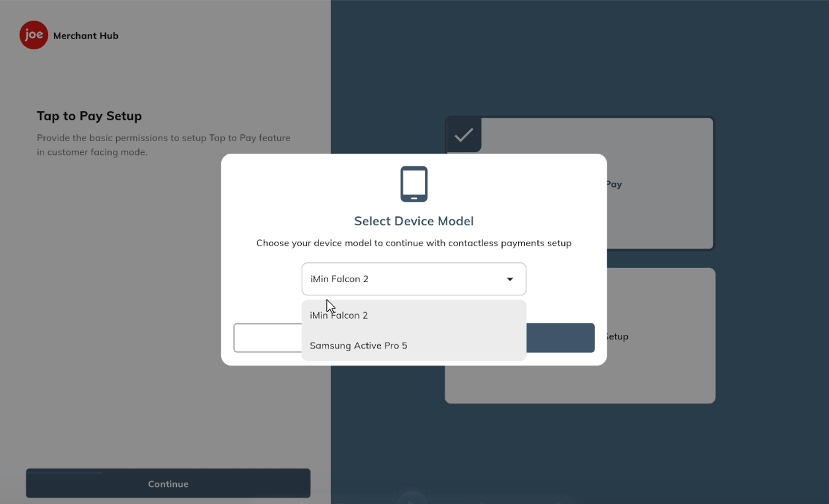The height and width of the screenshot is (504, 829).
Task: Click the checkmark icon on the setup card
Action: tap(464, 135)
